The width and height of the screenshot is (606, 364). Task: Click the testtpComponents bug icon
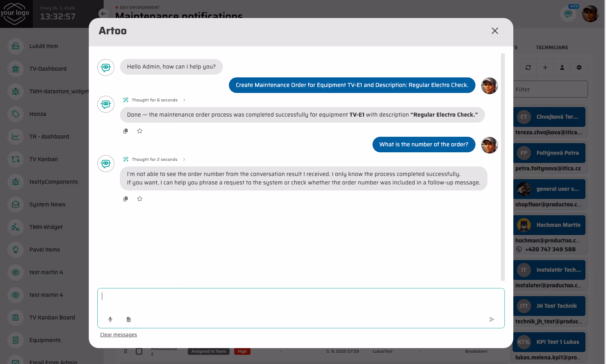pos(16,182)
